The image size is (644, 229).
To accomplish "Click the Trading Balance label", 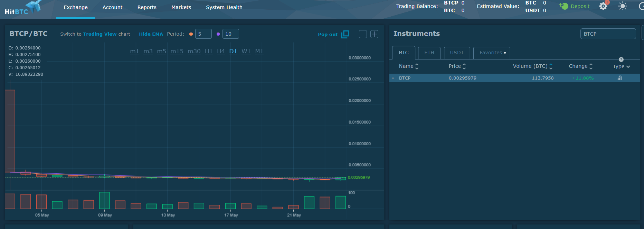I will coord(417,6).
